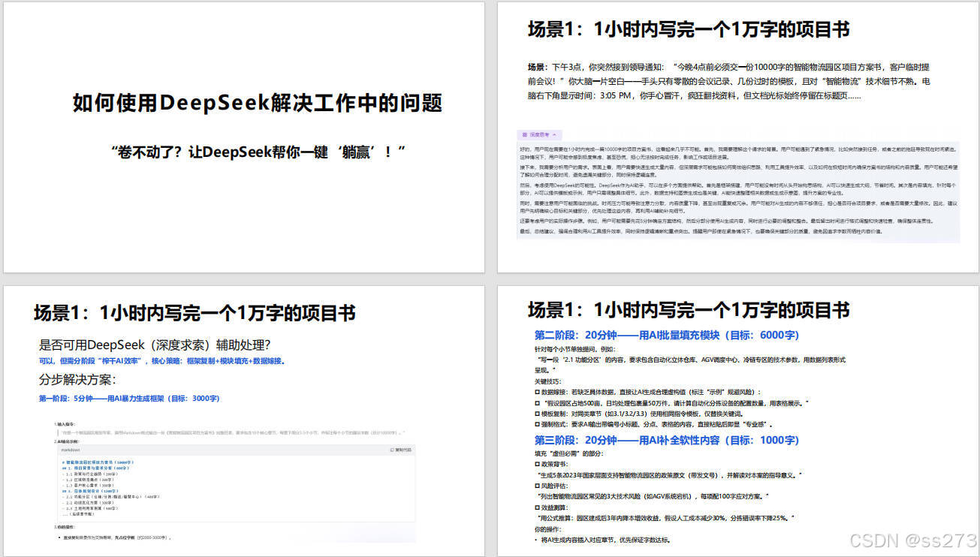The height and width of the screenshot is (557, 980).
Task: Select the title 如何使用DeepSeek解决工作中的问题
Action: 258,104
